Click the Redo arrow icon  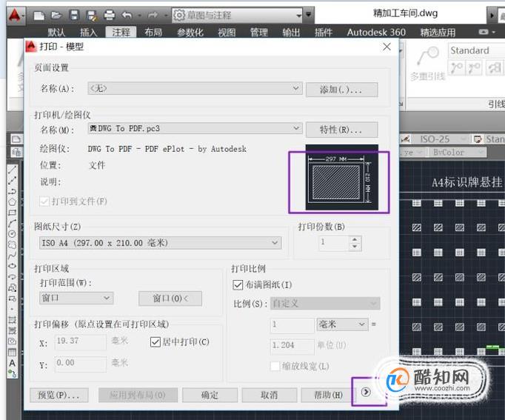[x=153, y=15]
